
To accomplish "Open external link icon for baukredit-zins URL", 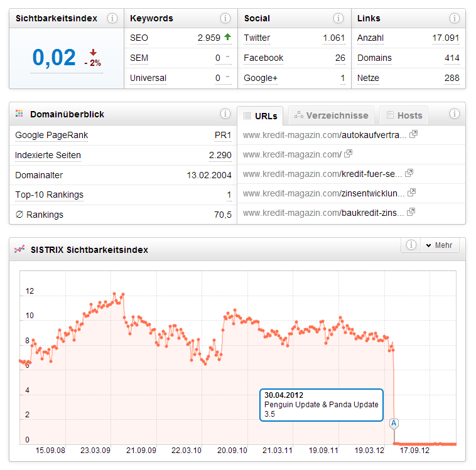I will point(411,213).
